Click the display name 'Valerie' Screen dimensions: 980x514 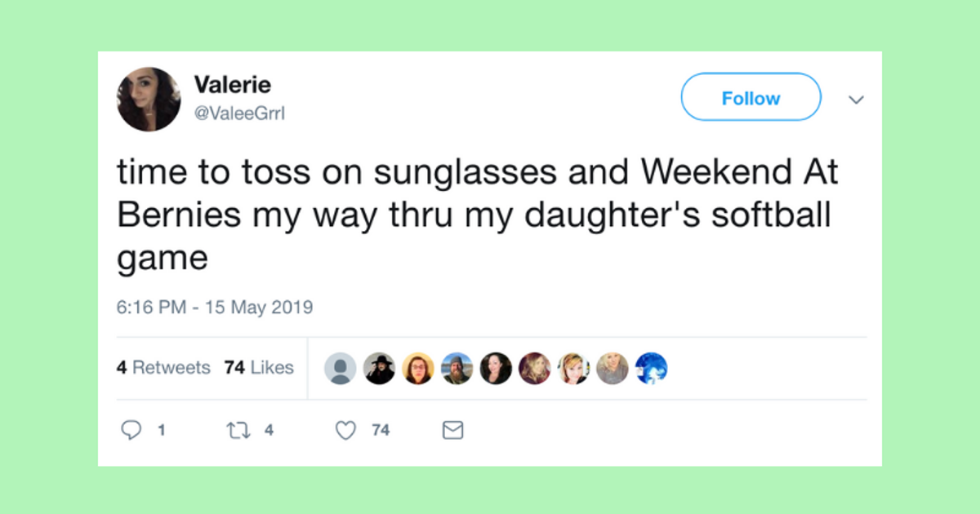pyautogui.click(x=233, y=85)
